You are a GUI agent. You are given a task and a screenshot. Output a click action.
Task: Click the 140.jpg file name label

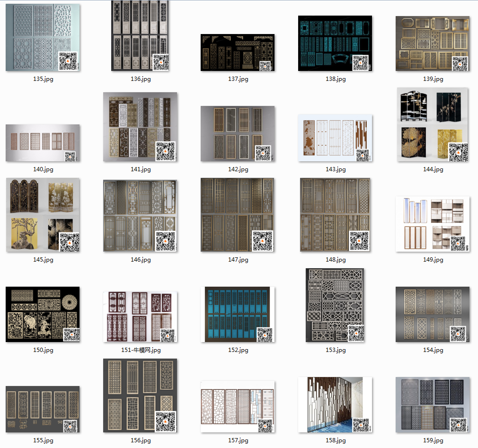[x=43, y=169]
